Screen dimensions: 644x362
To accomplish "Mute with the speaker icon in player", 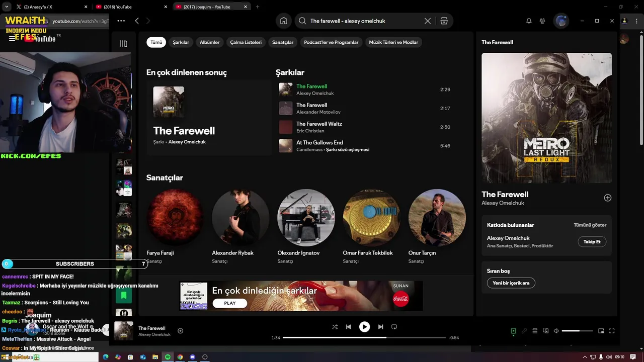I will coord(556,331).
